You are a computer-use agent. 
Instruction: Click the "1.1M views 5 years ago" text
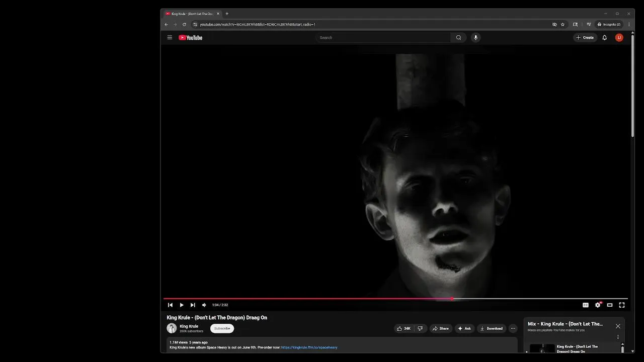point(189,342)
